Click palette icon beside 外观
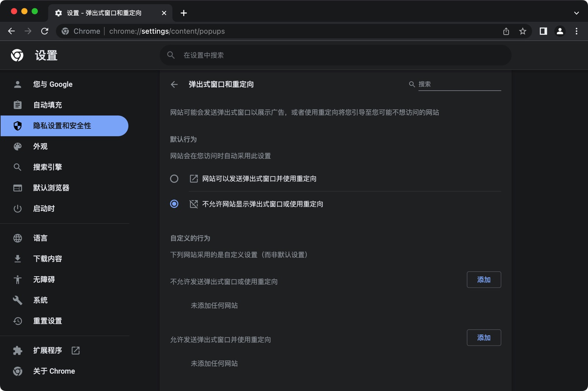Screen dimensions: 588x391 tap(17, 147)
